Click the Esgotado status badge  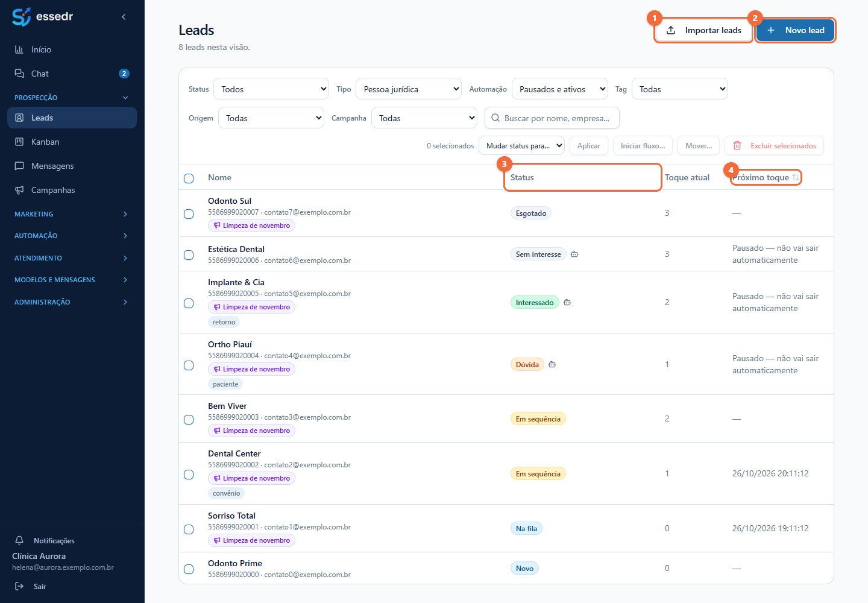point(531,213)
